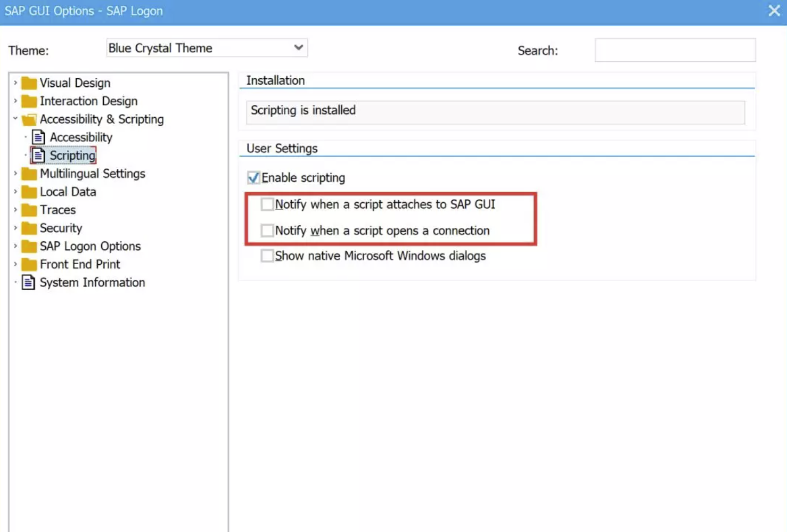
Task: Open System Information in the tree
Action: [92, 282]
